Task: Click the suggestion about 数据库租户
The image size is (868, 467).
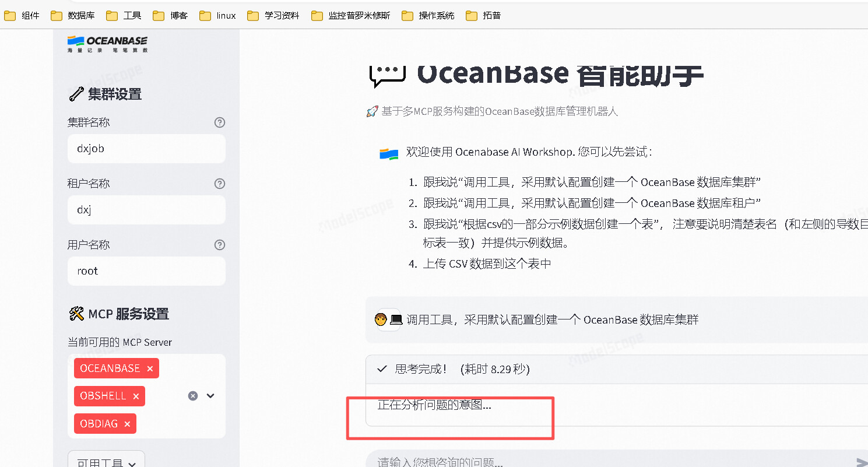Action: click(592, 203)
